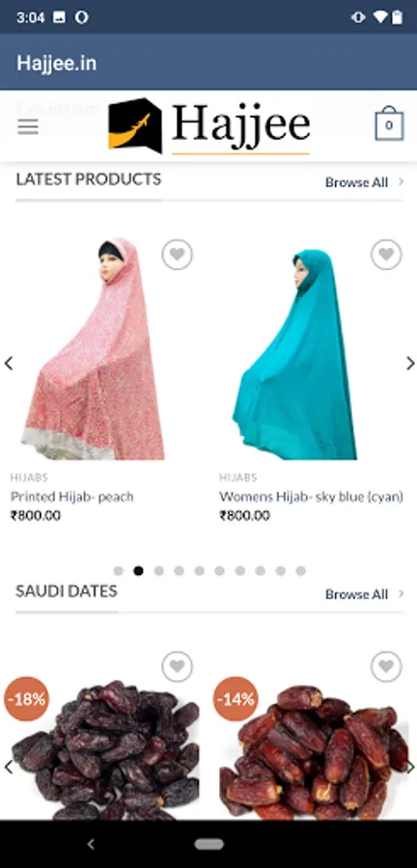Wishlist the brown dates with 14% off
The image size is (417, 868).
(386, 666)
